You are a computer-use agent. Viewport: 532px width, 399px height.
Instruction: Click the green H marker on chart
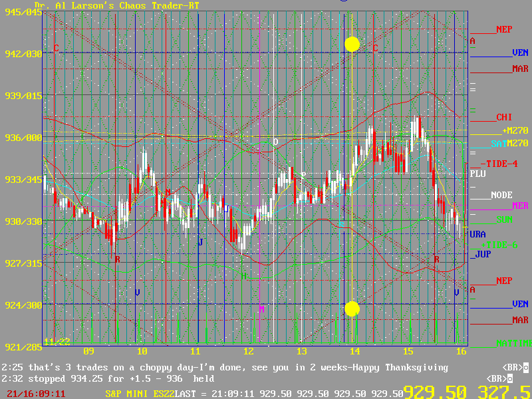[x=244, y=275]
